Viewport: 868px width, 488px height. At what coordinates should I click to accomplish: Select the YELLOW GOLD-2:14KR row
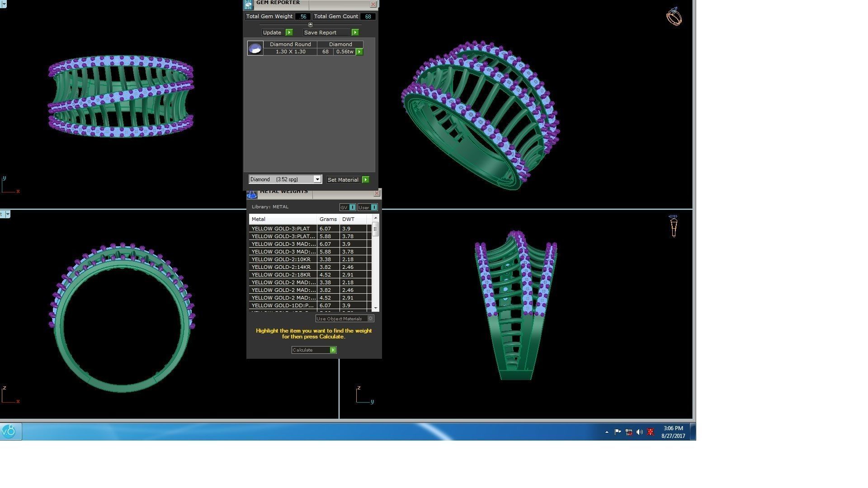point(310,267)
